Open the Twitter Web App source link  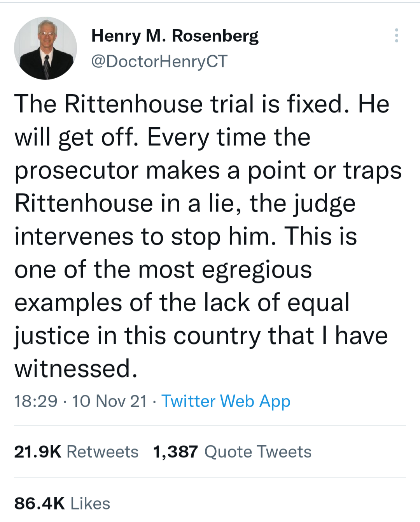coord(226,401)
